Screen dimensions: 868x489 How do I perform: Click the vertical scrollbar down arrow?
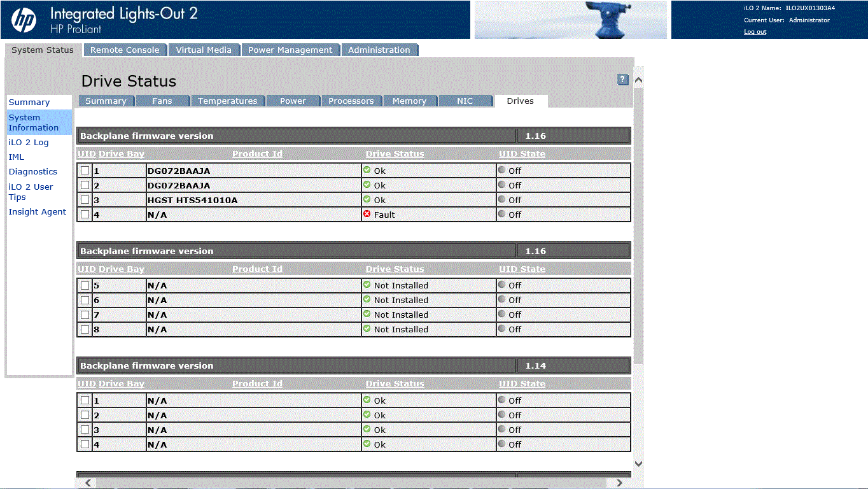(639, 464)
